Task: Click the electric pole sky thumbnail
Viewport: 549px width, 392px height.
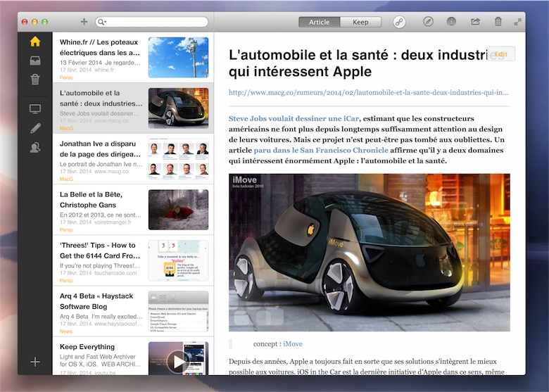Action: [178, 58]
